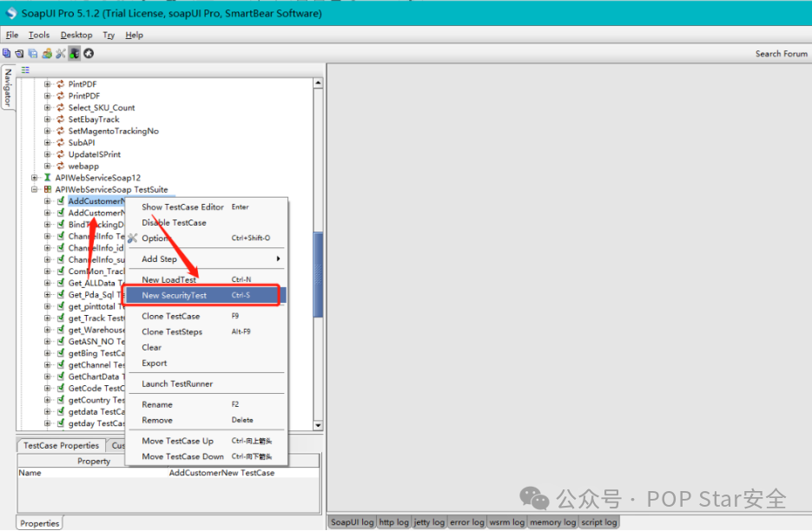
Task: Click the getBing test case icon
Action: (61, 353)
